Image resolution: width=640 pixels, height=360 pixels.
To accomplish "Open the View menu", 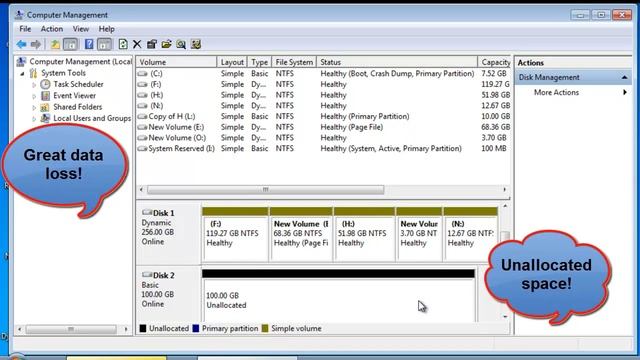I will pos(81,29).
